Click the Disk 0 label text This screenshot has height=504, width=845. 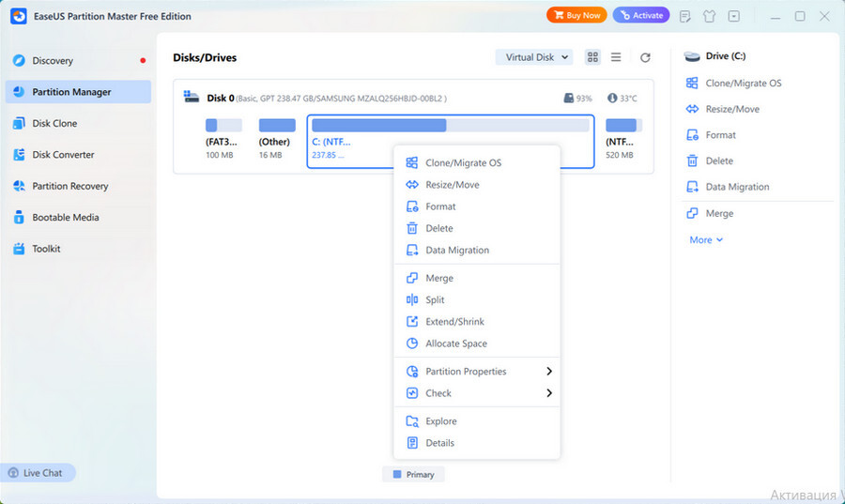[221, 98]
